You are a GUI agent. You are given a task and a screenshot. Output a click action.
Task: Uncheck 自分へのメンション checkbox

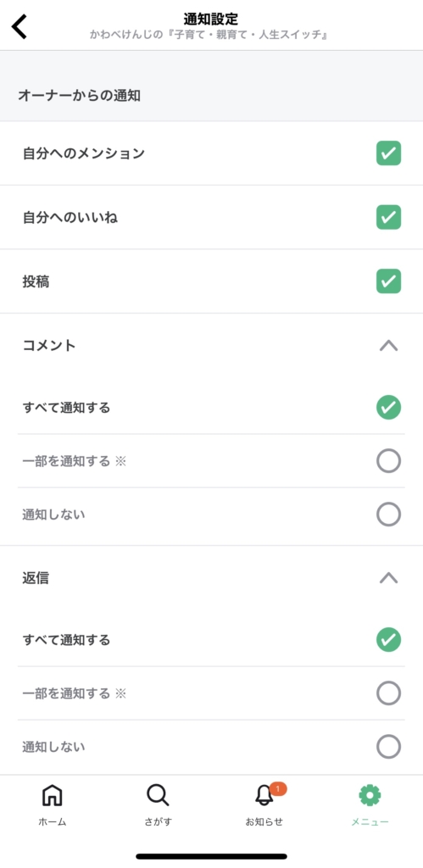pos(389,153)
